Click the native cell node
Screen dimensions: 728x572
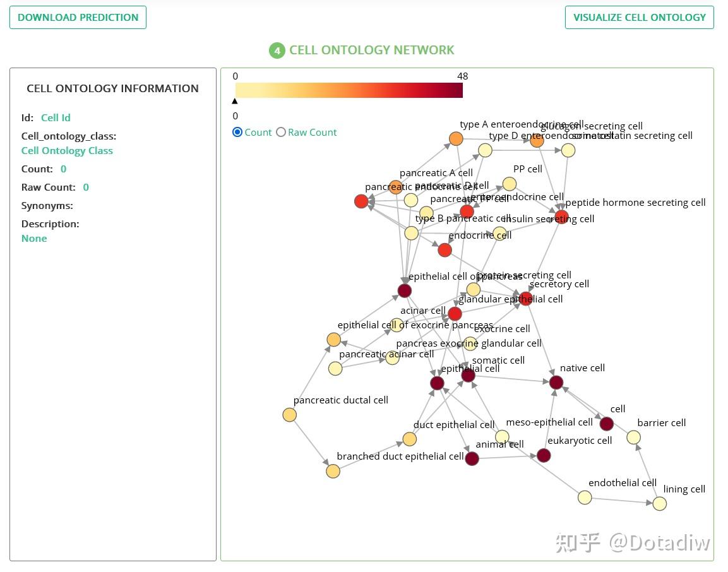coord(556,382)
